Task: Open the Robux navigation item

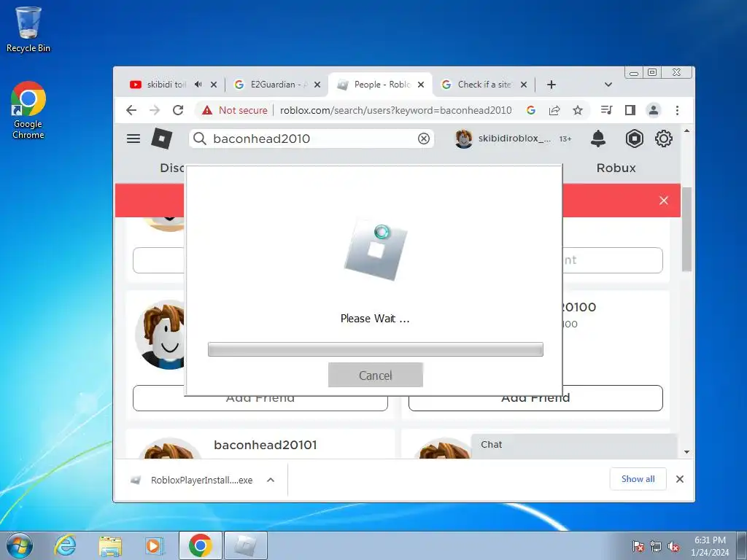Action: point(616,168)
